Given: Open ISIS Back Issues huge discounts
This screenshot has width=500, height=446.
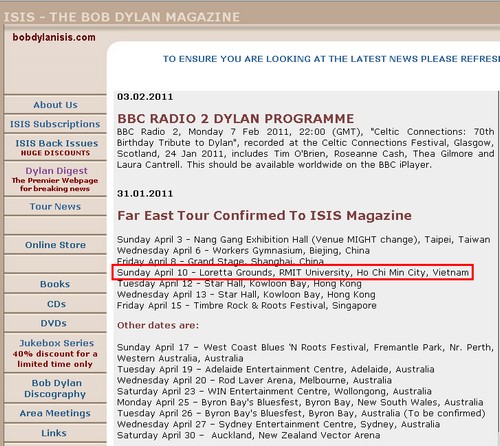Looking at the screenshot, I should click(x=56, y=148).
